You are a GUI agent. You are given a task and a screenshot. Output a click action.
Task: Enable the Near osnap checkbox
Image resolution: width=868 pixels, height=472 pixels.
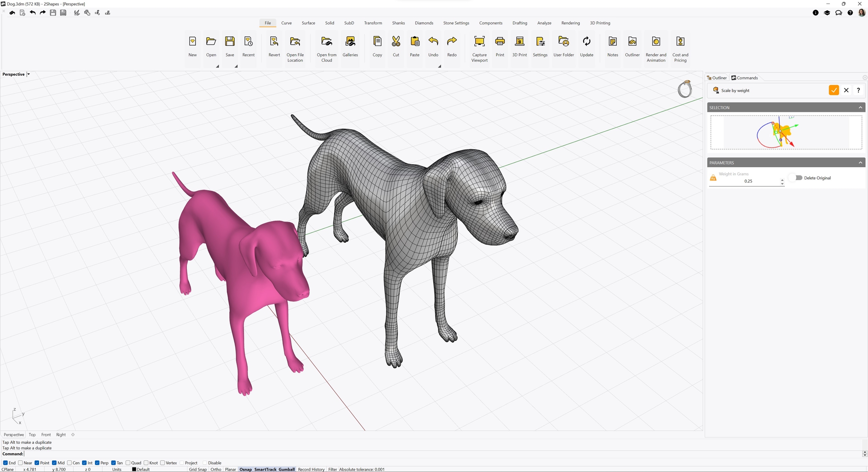[x=21, y=463]
